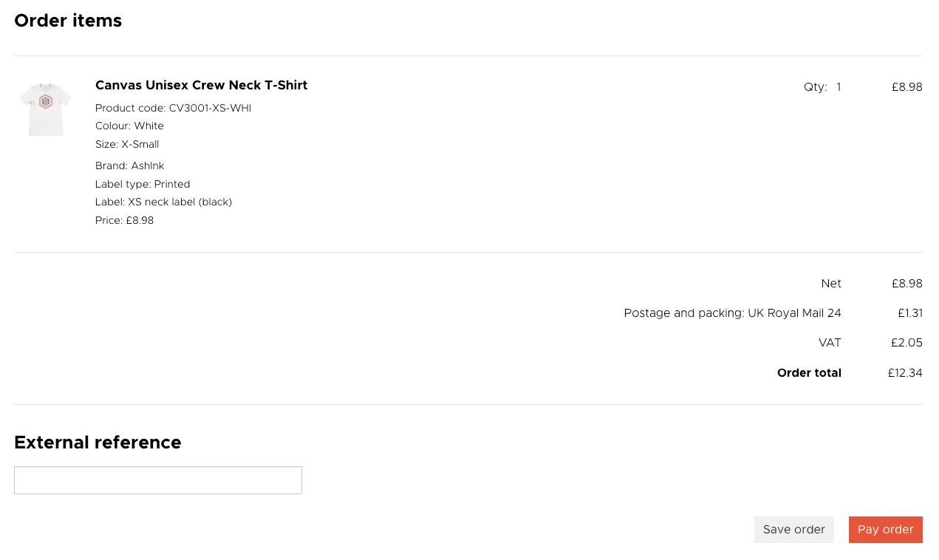Click the Order total amount £12.34

click(x=905, y=373)
